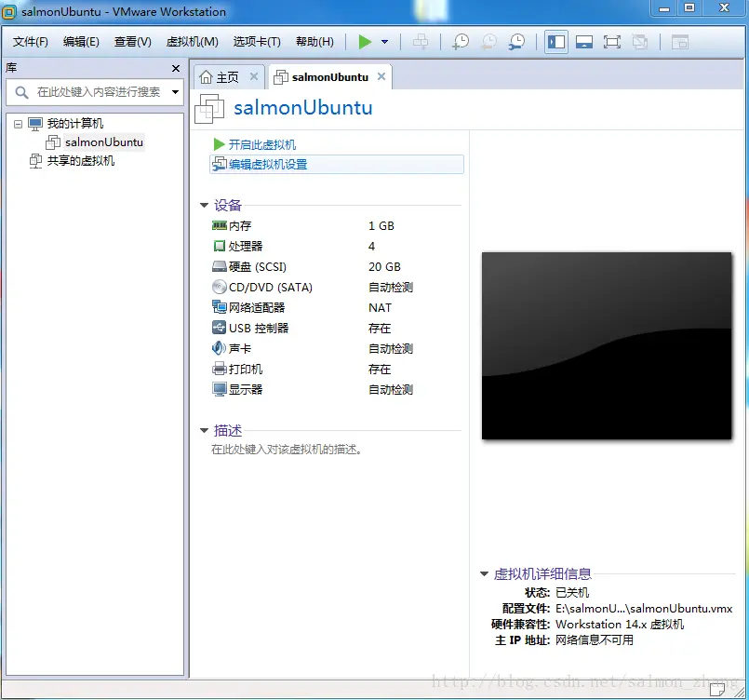Viewport: 749px width, 700px height.
Task: Click the config file path salmonUbuntu.vmx
Action: point(644,608)
